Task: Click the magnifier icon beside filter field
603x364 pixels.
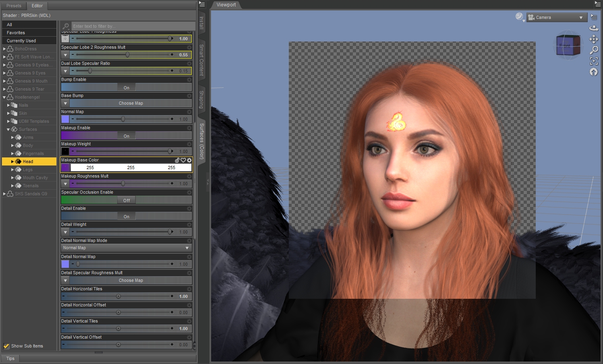Action: point(66,26)
